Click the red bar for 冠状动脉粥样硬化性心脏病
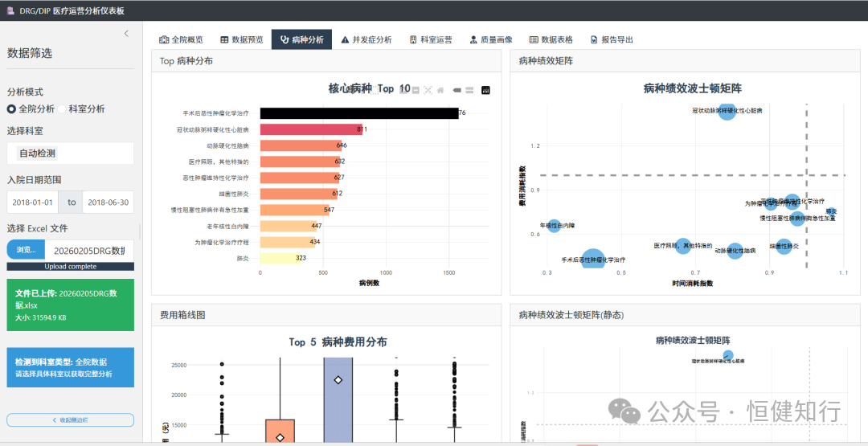The width and height of the screenshot is (868, 446). click(x=311, y=129)
